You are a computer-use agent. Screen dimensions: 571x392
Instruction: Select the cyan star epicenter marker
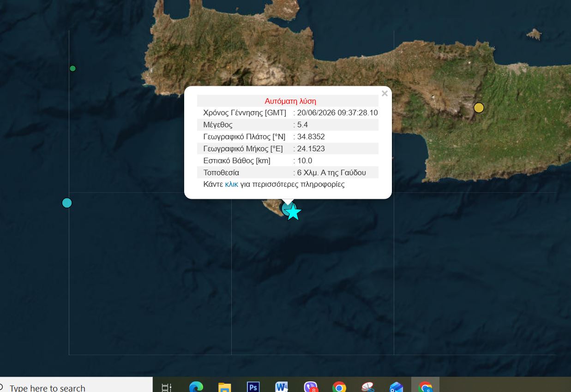click(x=293, y=213)
